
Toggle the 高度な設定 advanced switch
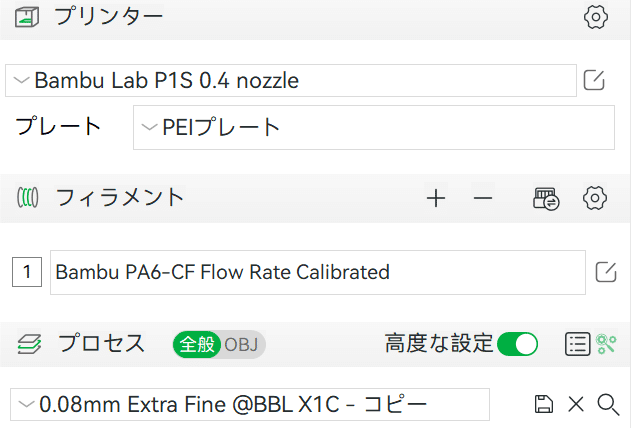[517, 344]
